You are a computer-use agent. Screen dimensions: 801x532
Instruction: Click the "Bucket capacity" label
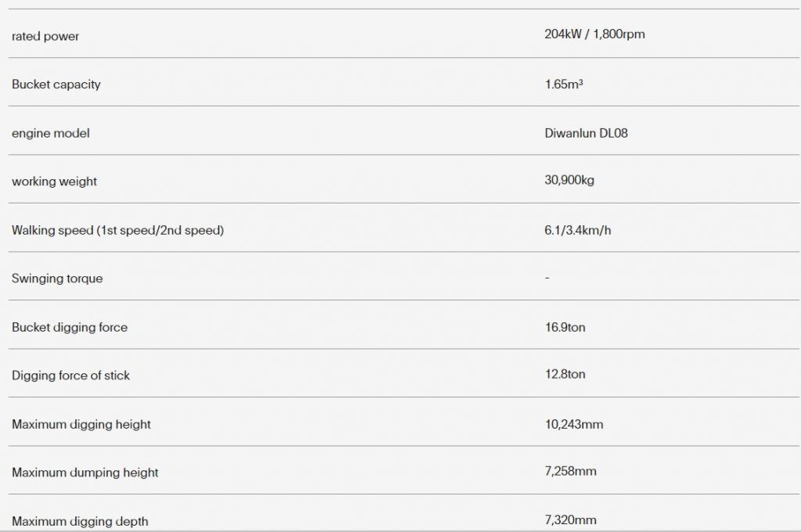(x=56, y=84)
